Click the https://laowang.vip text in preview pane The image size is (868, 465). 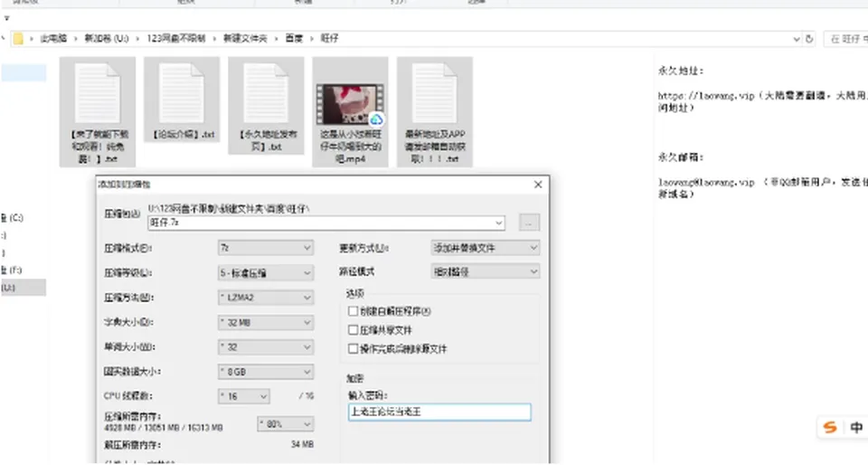(706, 96)
